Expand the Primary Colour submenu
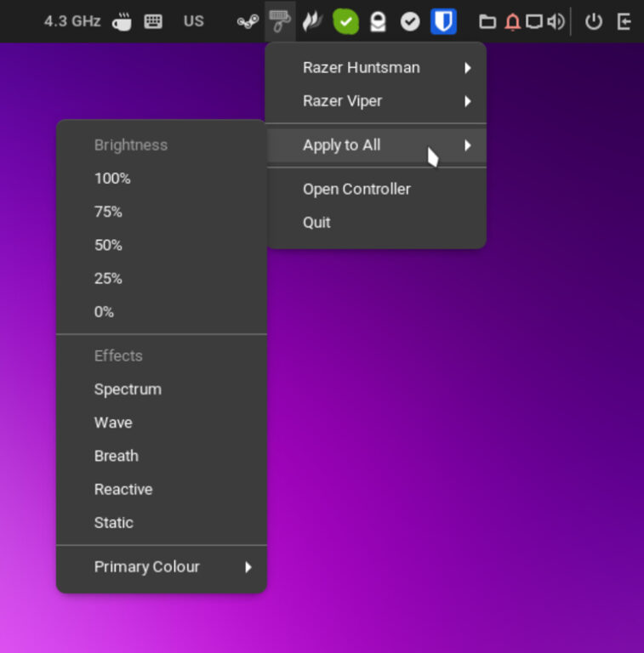644x653 pixels. click(162, 566)
